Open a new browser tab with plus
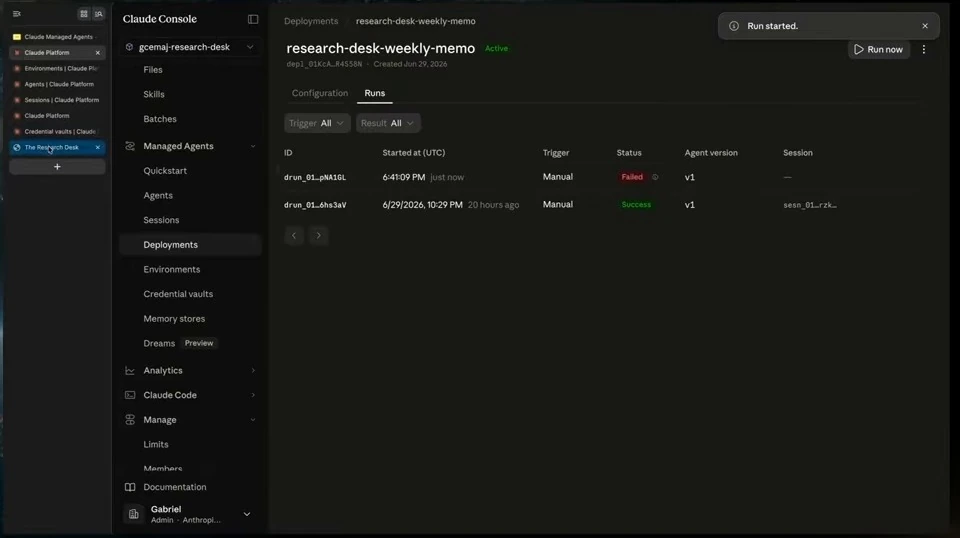 coord(57,166)
